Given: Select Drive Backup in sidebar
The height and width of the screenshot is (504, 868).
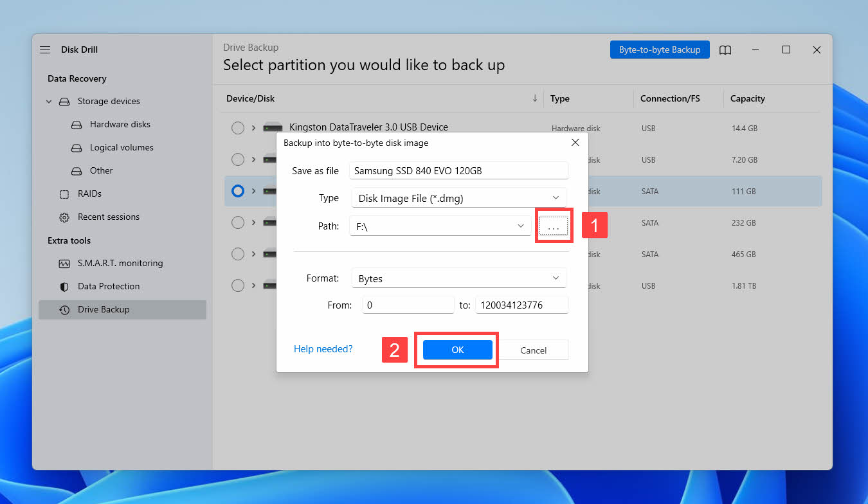Looking at the screenshot, I should pos(122,310).
